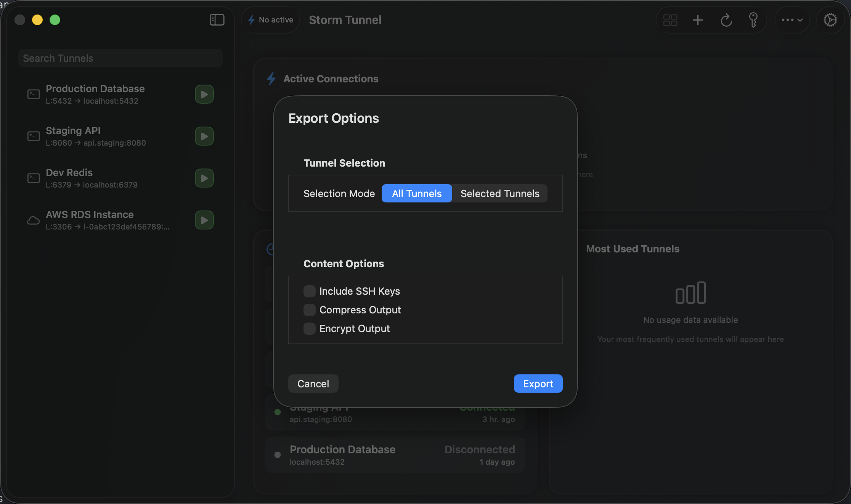Toggle the sidebar visibility icon
Viewport: 851px width, 504px height.
217,20
